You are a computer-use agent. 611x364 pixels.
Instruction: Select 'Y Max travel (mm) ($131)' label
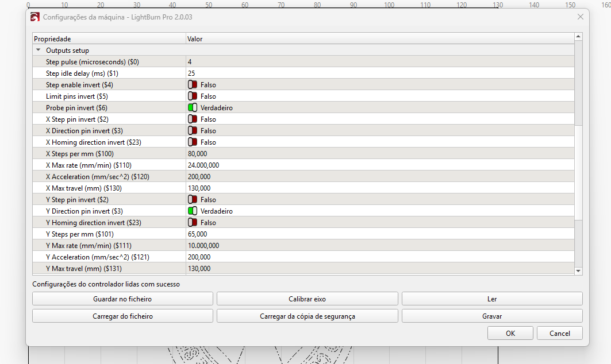[84, 268]
